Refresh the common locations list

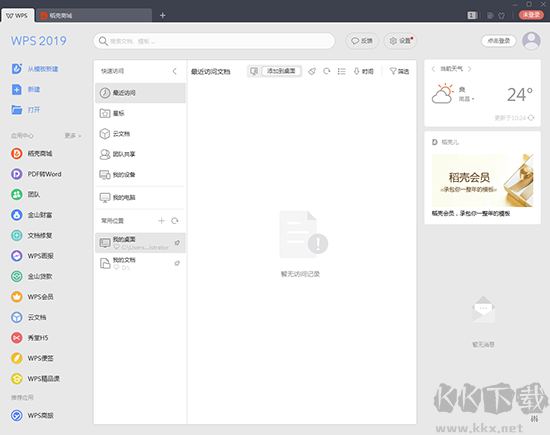tap(175, 221)
